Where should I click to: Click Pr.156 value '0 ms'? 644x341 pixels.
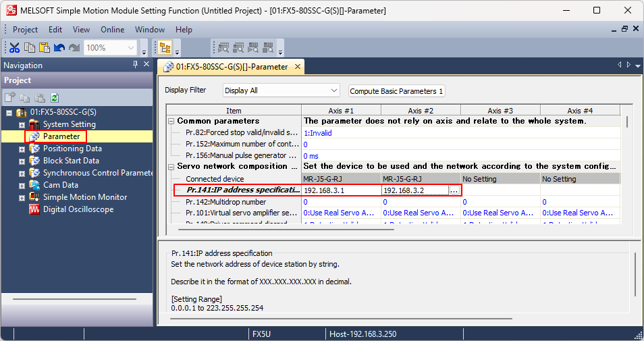tap(311, 156)
